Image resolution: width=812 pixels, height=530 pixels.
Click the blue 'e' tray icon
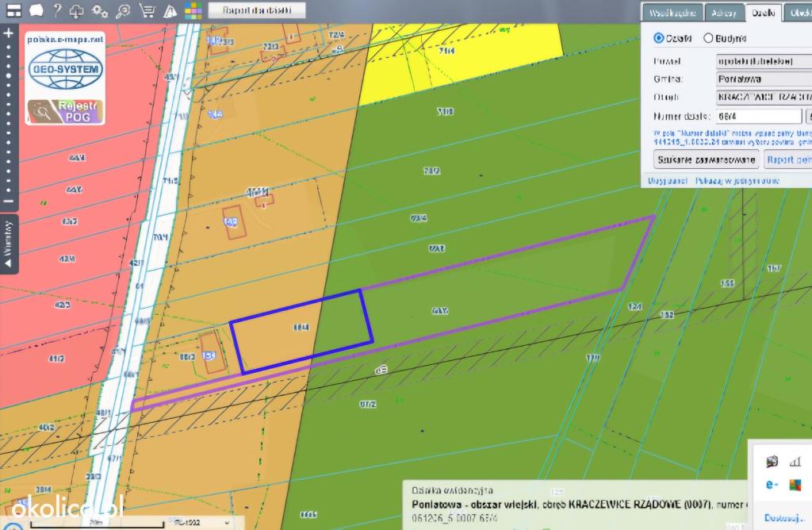tap(772, 485)
